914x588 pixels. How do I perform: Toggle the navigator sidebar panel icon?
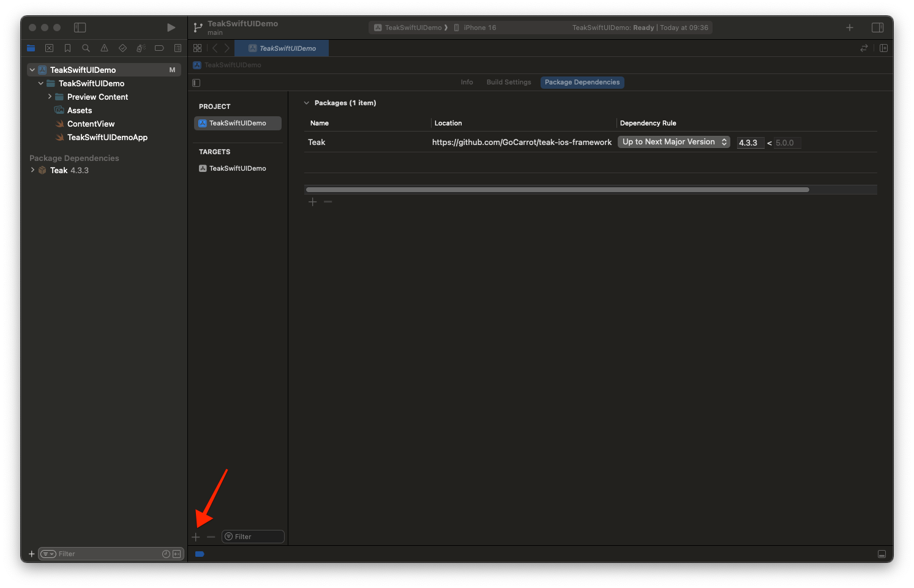(80, 28)
